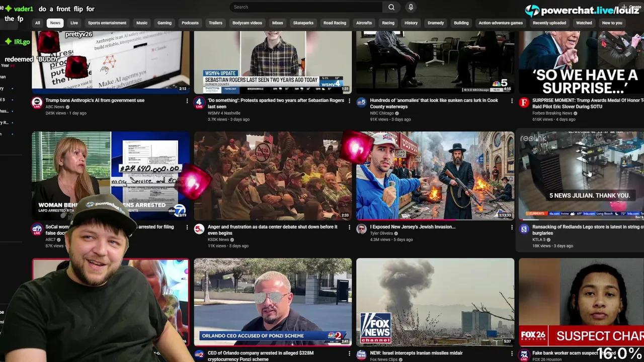Select the History filter chip
Image resolution: width=644 pixels, height=362 pixels.
pos(411,23)
